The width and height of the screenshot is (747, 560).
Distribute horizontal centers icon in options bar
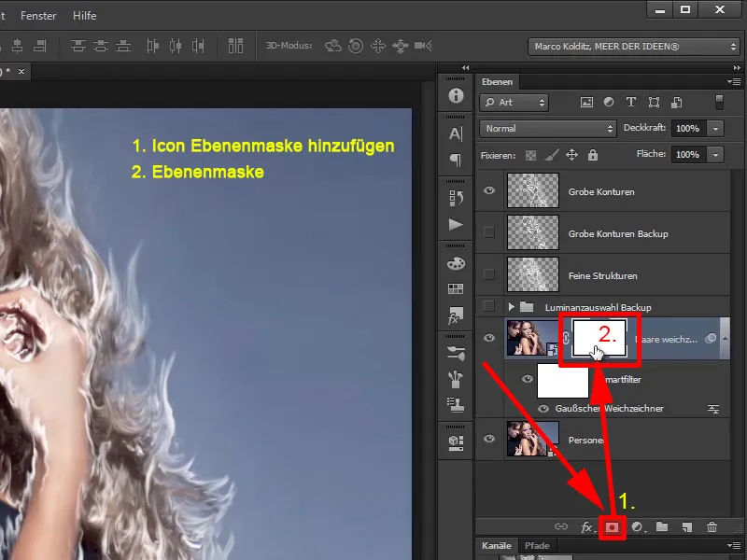176,46
